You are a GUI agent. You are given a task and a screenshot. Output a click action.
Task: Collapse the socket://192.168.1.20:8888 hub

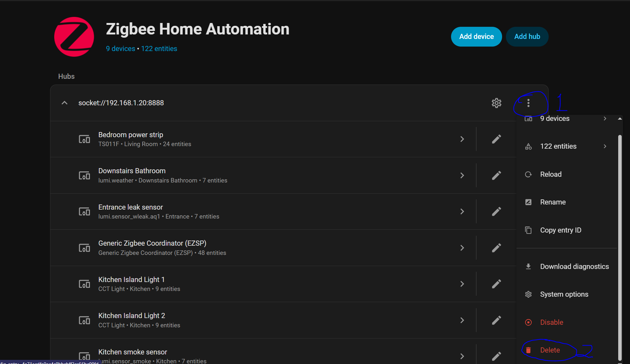tap(64, 103)
